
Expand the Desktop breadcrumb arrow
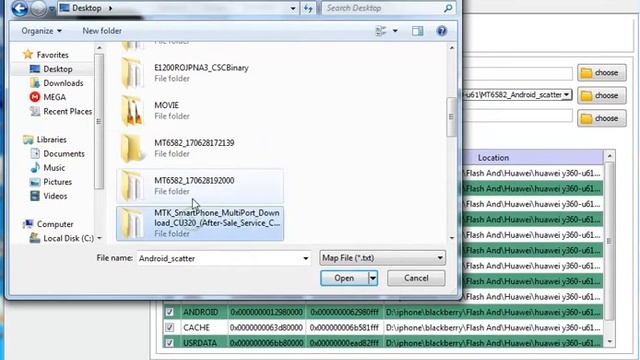point(110,8)
